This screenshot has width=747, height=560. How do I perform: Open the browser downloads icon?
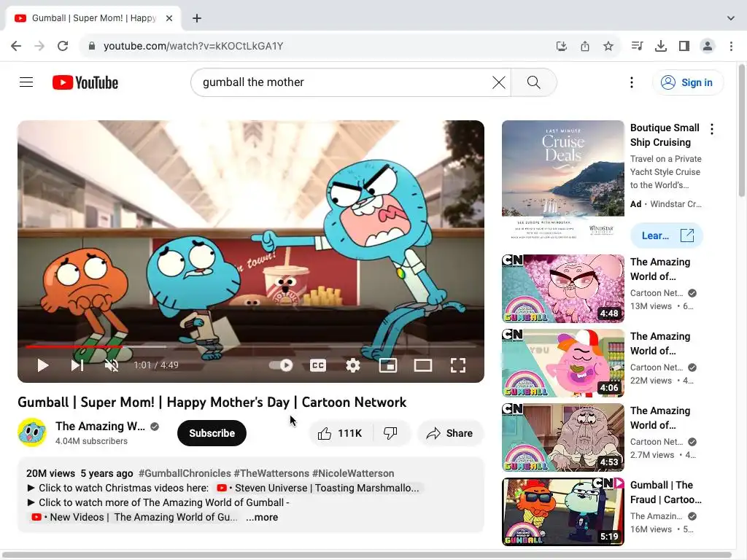(x=661, y=46)
